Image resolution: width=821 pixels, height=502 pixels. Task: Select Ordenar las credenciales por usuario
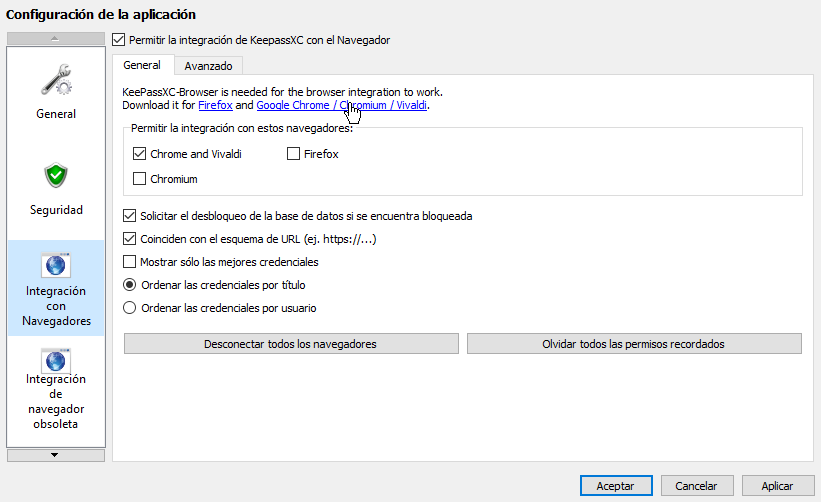129,308
